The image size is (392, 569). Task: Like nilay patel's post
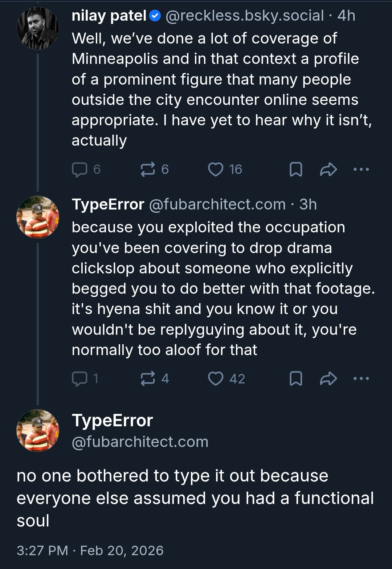click(216, 170)
